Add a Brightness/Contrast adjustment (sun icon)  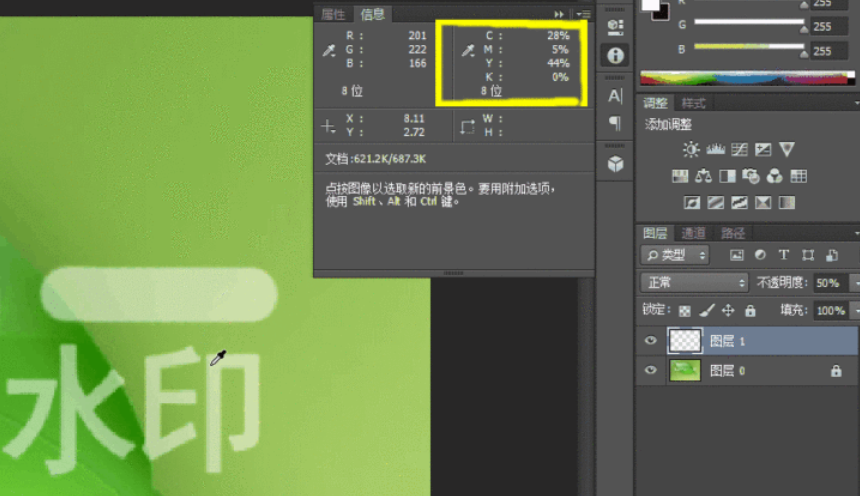tap(691, 149)
